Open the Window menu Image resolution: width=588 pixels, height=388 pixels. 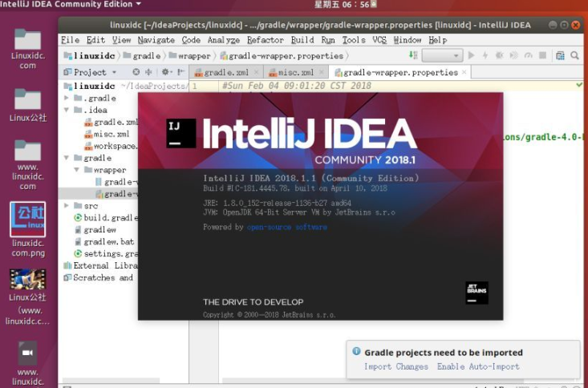408,40
